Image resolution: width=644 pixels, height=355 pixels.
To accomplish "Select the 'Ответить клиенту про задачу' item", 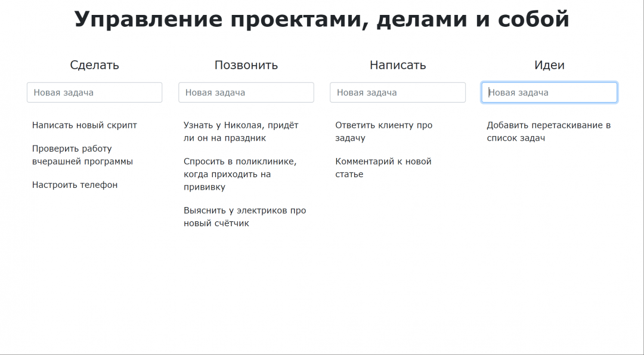I will click(x=383, y=132).
